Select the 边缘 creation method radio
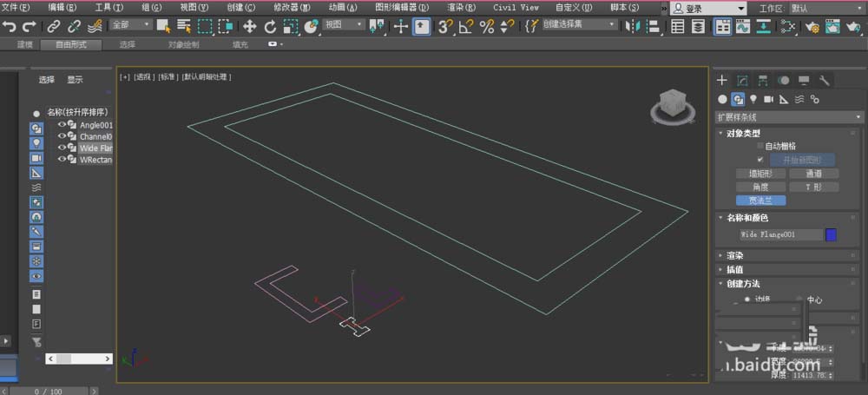Screen dimensions: 868x395 pos(746,300)
